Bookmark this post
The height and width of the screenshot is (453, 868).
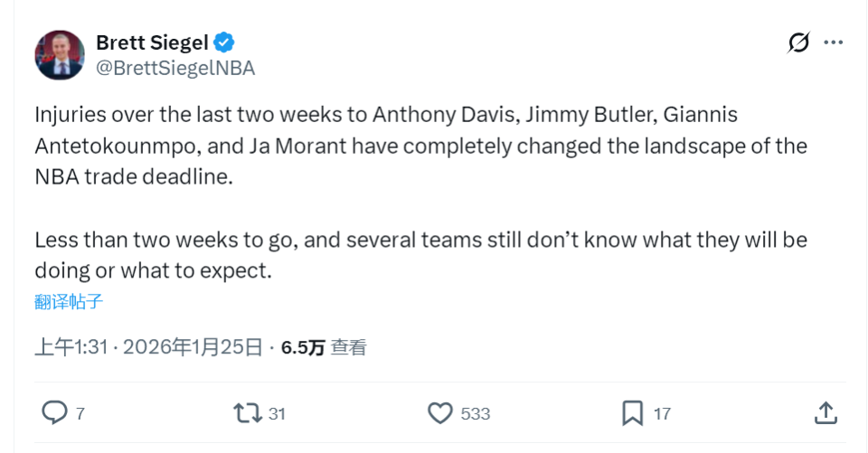click(x=632, y=413)
